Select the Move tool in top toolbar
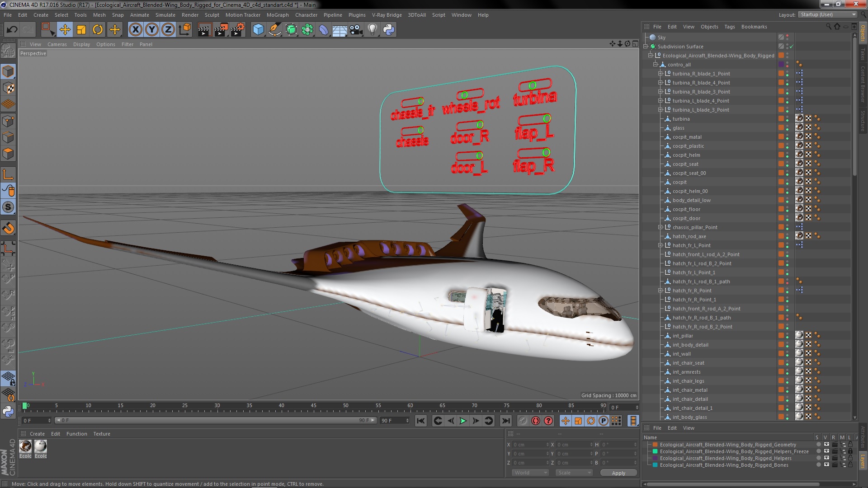Image resolution: width=868 pixels, height=488 pixels. (65, 30)
